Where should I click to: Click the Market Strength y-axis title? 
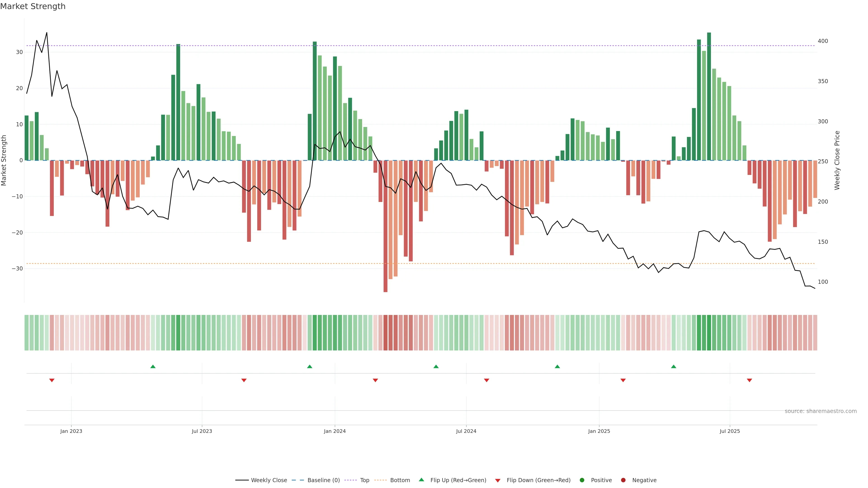click(4, 160)
